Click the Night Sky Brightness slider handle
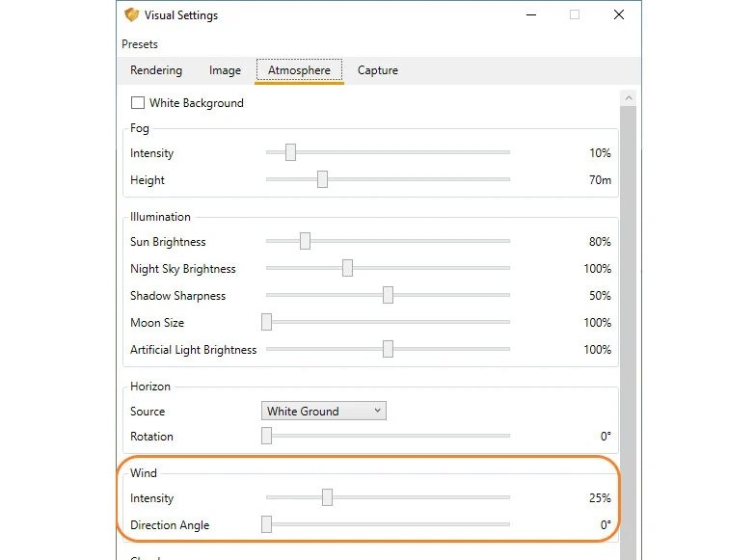This screenshot has width=754, height=560. (x=347, y=268)
